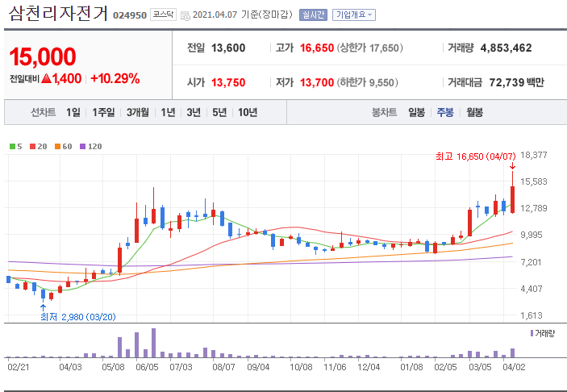Click the 저가 value 13,700

317,82
